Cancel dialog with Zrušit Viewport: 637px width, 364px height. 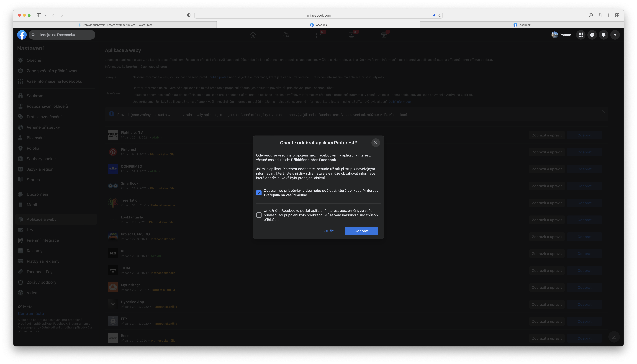coord(328,231)
